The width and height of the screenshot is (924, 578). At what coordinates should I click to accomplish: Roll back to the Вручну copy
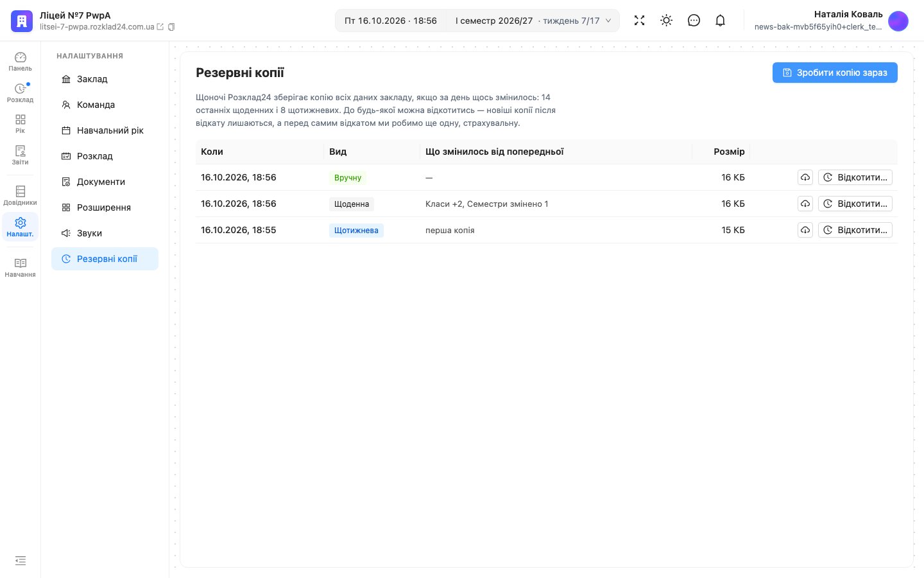[x=855, y=177]
